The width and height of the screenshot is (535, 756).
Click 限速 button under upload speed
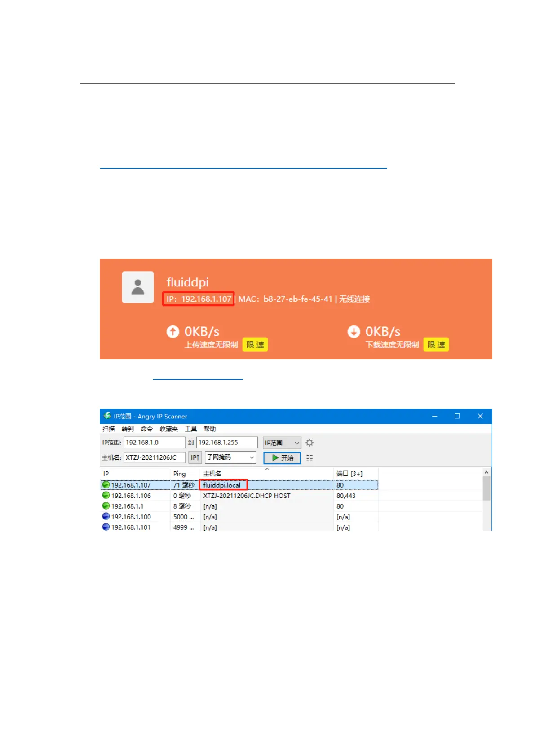point(255,344)
